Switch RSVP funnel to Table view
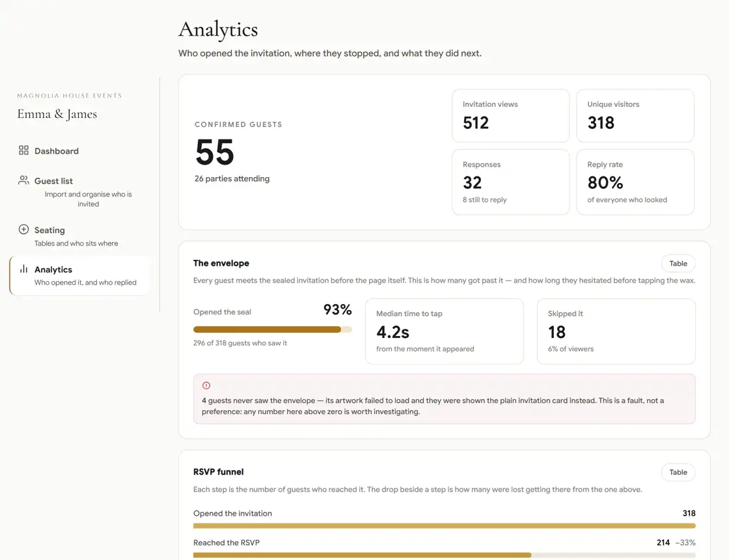Image resolution: width=729 pixels, height=560 pixels. coord(678,472)
